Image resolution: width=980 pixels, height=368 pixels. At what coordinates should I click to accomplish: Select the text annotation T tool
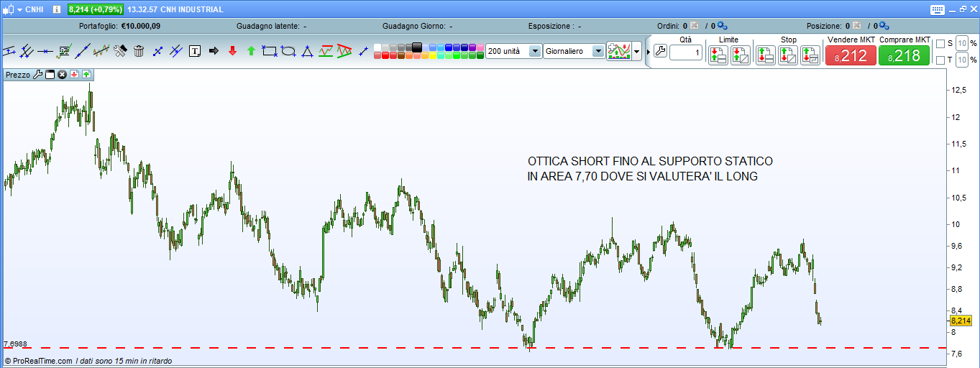[x=195, y=51]
